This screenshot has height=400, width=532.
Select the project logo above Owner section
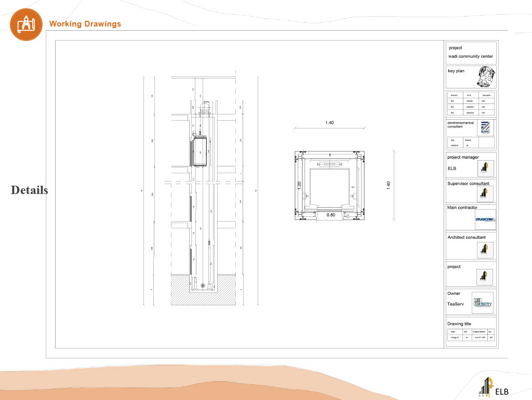(x=485, y=277)
